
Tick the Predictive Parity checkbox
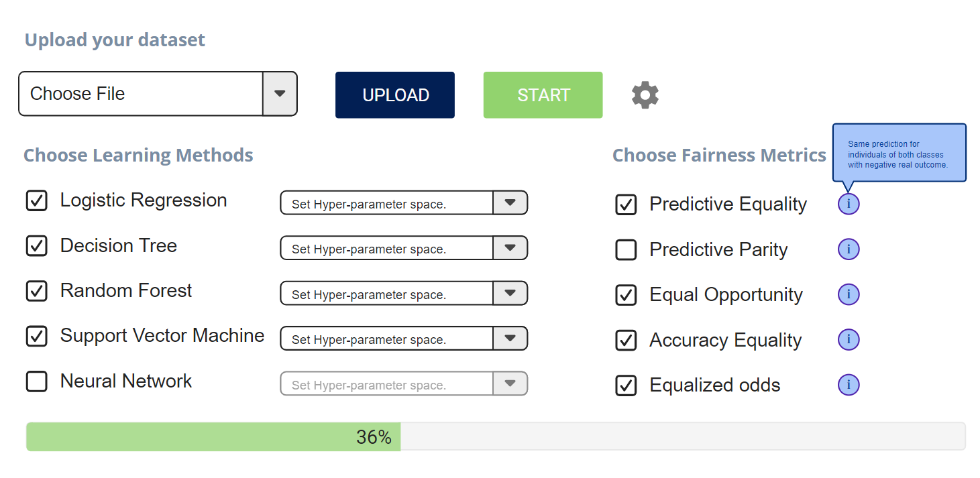point(626,250)
